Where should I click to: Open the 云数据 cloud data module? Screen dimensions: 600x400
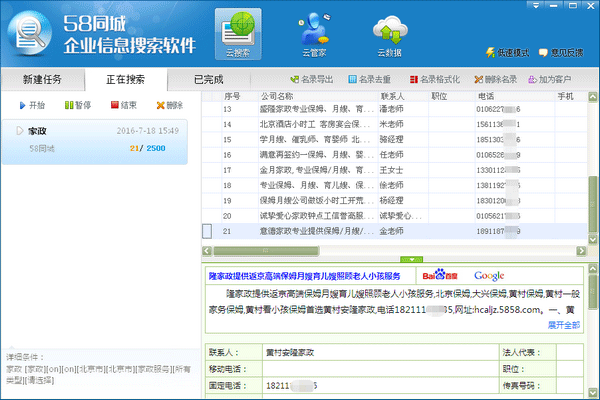pos(390,36)
